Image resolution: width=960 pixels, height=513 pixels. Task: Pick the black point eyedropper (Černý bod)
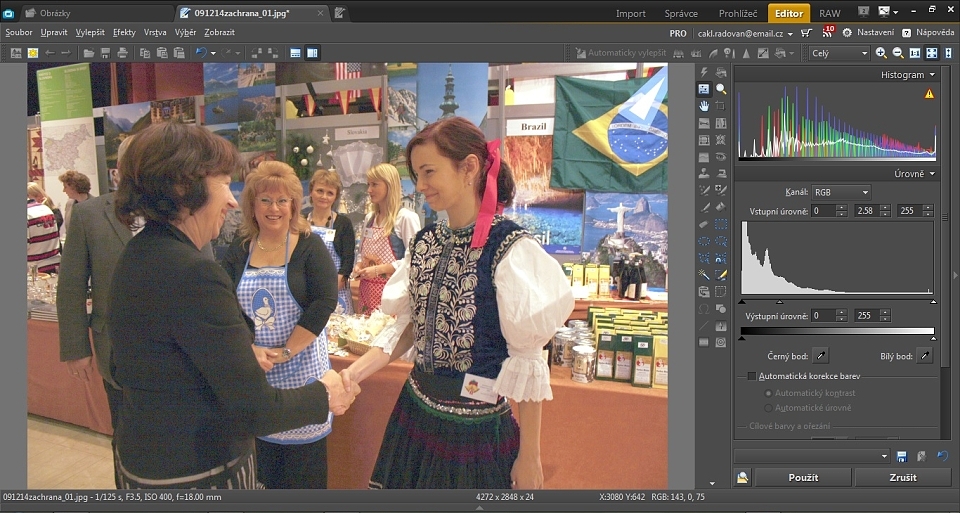pos(820,355)
